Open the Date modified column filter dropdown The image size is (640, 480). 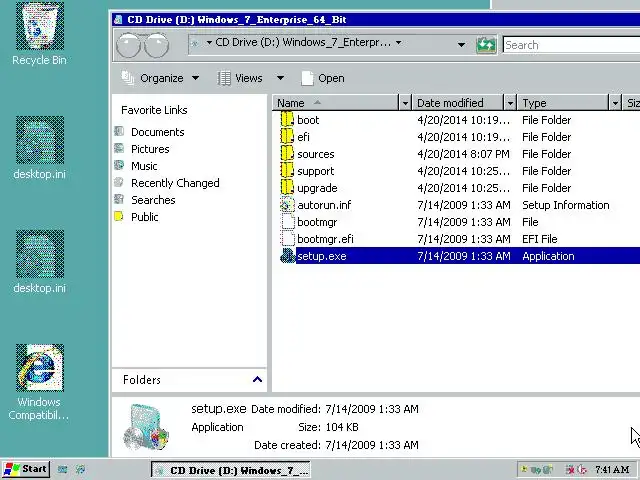click(510, 103)
